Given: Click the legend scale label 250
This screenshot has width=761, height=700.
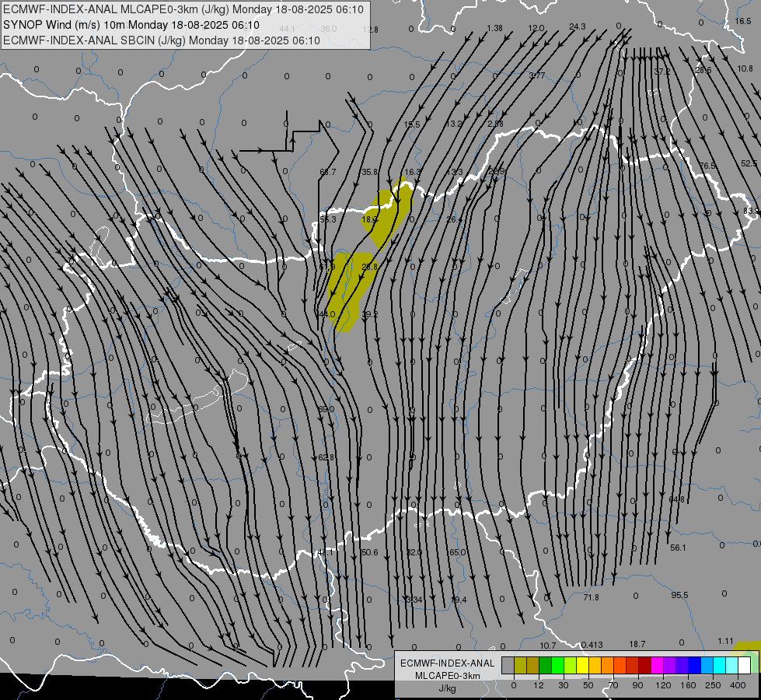Looking at the screenshot, I should click(713, 685).
